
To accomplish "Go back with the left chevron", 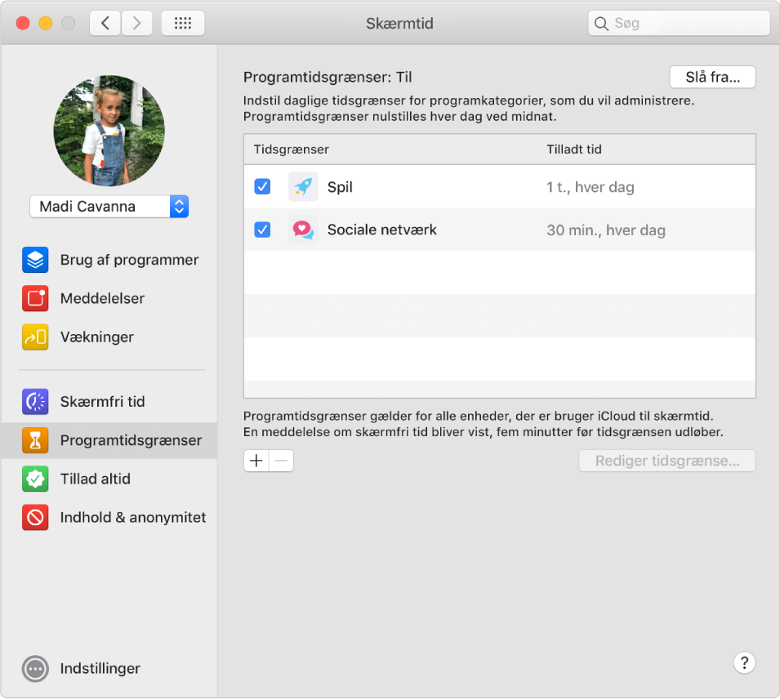I will click(105, 23).
